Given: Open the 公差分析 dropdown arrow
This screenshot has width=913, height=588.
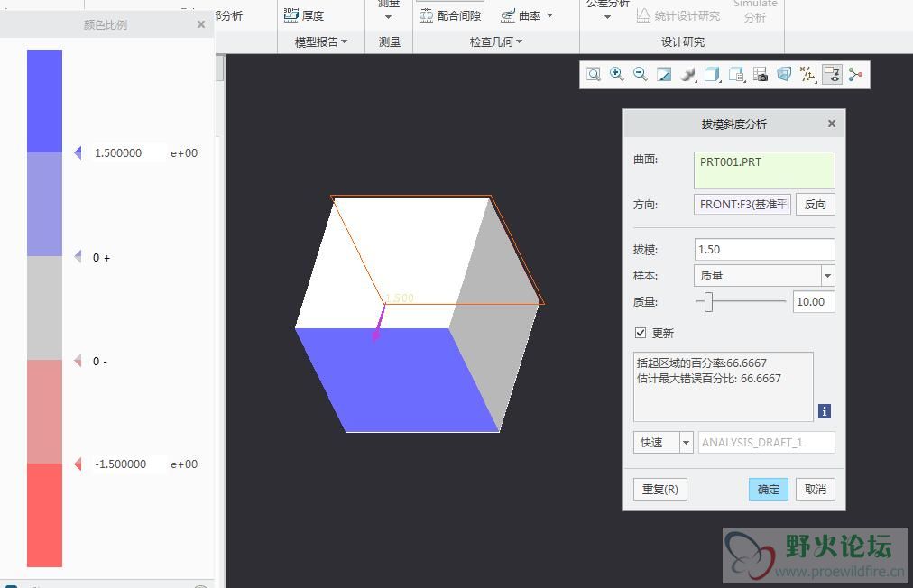Looking at the screenshot, I should (x=607, y=17).
